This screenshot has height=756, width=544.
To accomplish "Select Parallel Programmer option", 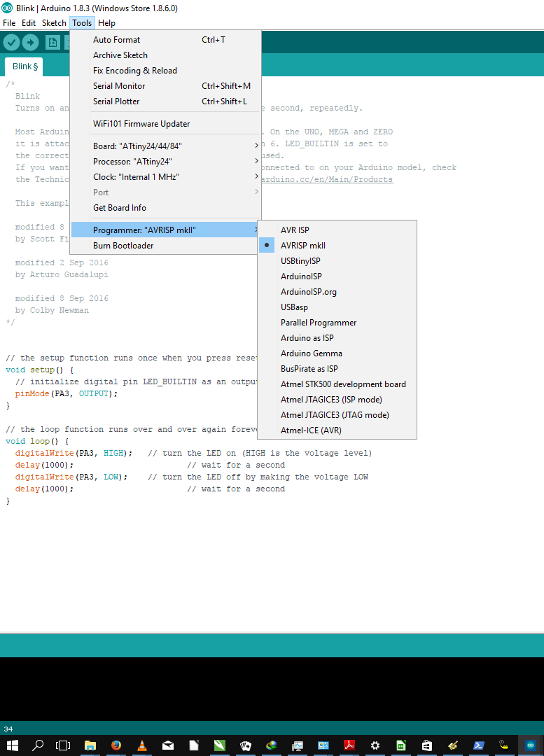I will coord(337,323).
